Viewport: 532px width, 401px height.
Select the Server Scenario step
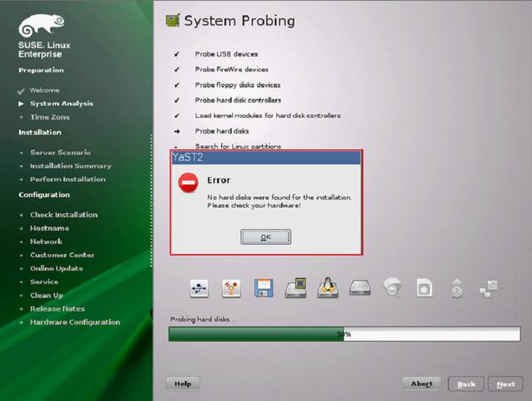60,153
